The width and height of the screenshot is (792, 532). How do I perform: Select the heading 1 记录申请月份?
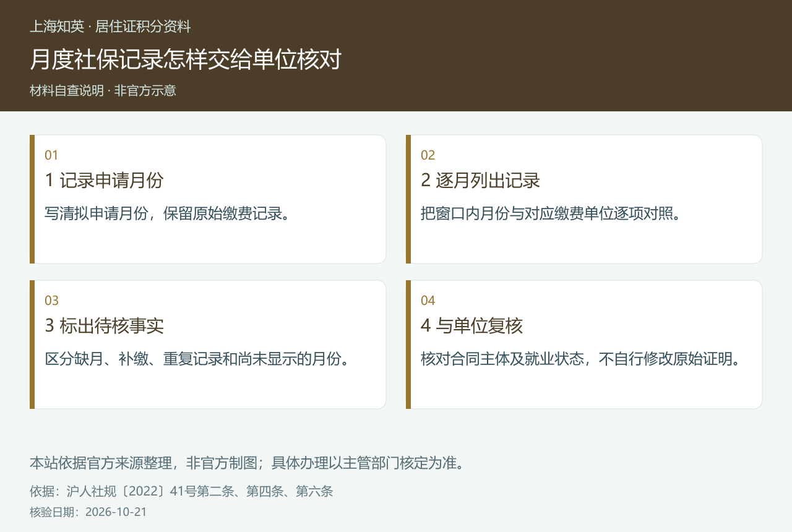[x=104, y=181]
